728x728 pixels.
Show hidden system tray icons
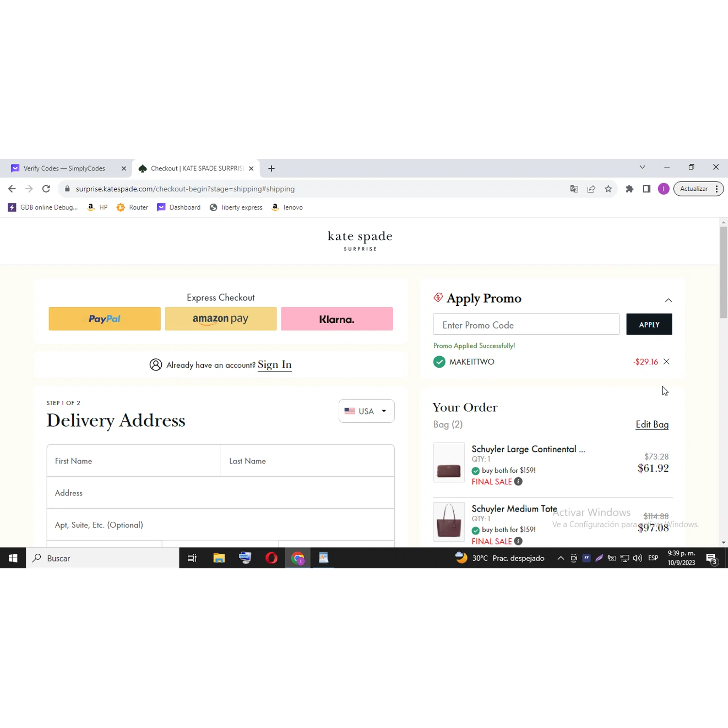pyautogui.click(x=561, y=558)
